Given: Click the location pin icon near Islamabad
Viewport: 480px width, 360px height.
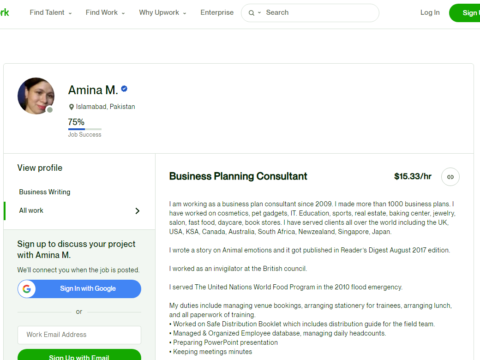Looking at the screenshot, I should (x=71, y=107).
